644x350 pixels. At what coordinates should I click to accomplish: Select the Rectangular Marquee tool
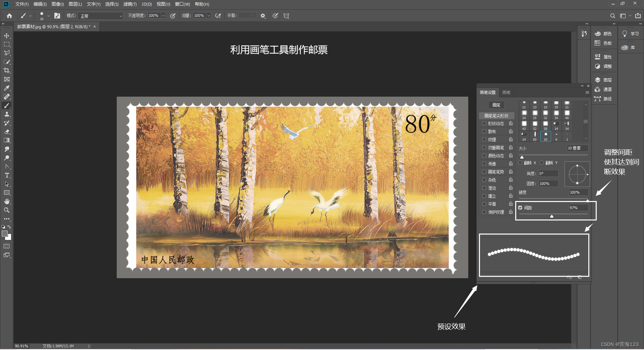click(7, 44)
